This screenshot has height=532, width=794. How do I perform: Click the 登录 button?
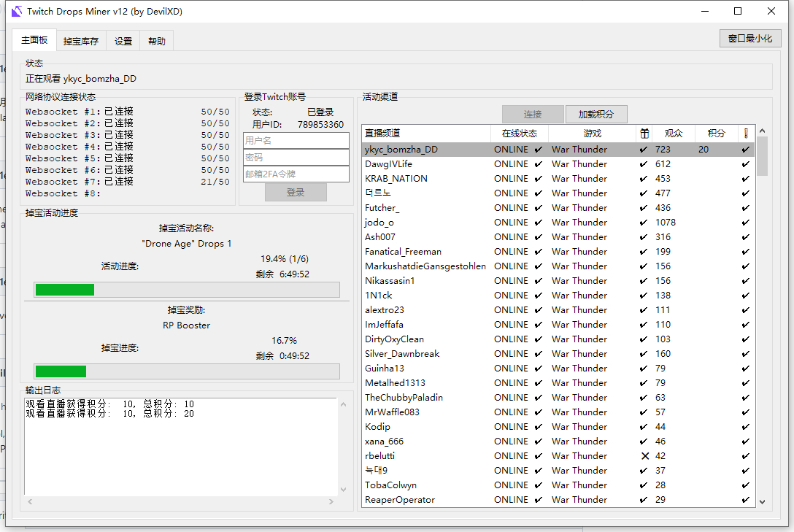(x=296, y=193)
